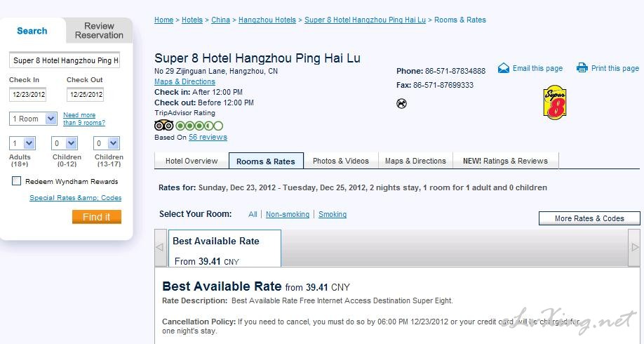Switch to the Photos & Videos tab
Image resolution: width=644 pixels, height=344 pixels.
[x=341, y=161]
